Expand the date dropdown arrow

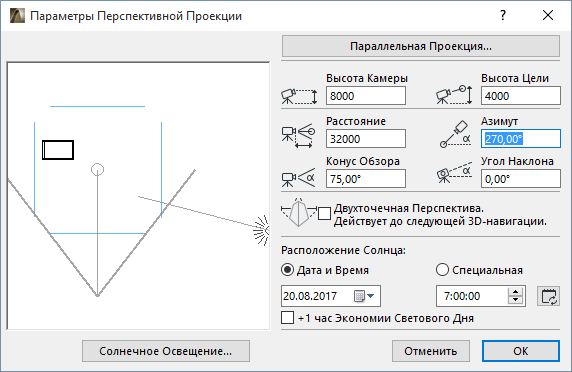tap(371, 296)
